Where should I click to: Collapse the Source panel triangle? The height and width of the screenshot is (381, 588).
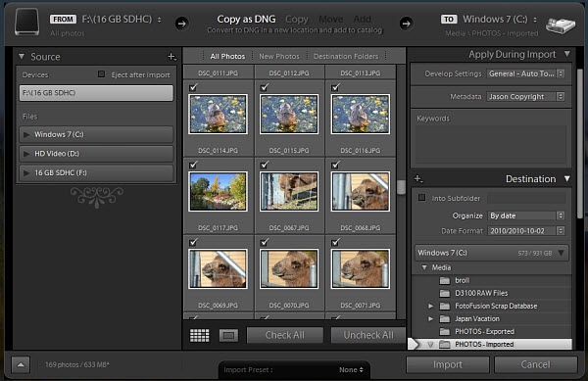22,57
